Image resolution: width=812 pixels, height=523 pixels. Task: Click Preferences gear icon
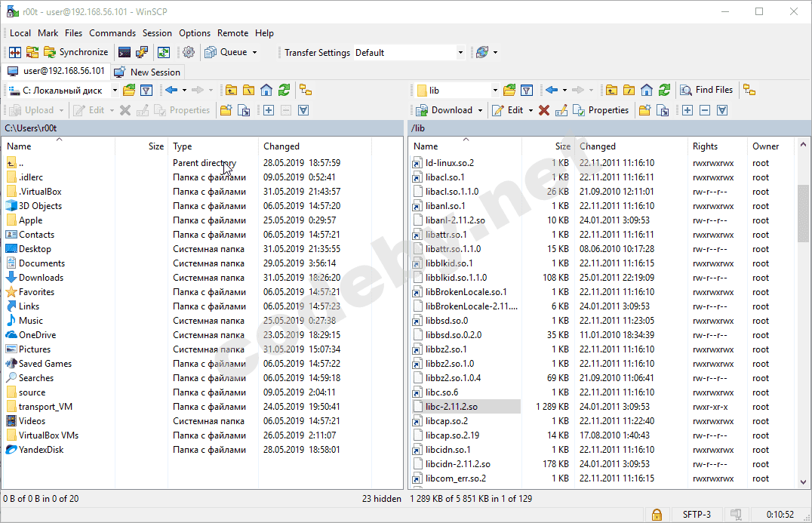[189, 52]
